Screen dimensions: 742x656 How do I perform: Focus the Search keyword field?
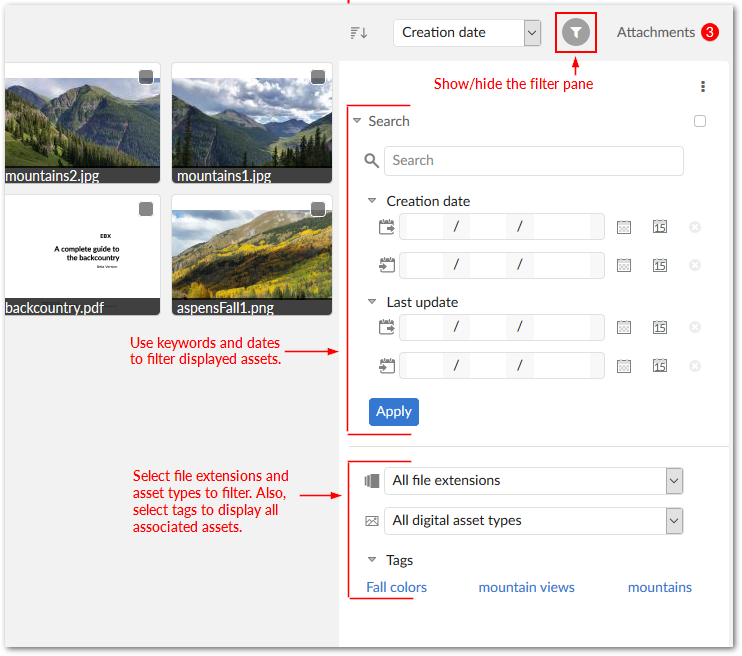[533, 161]
